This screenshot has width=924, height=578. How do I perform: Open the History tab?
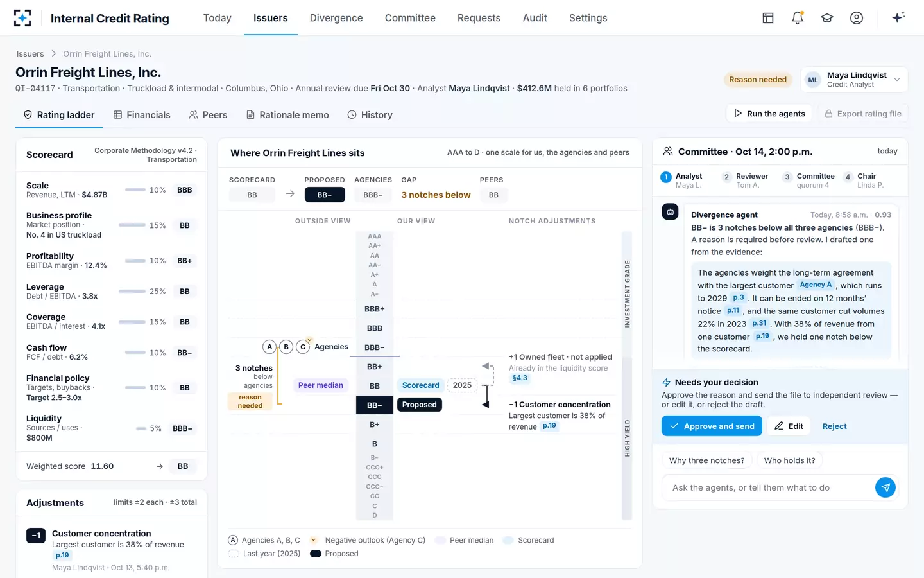370,115
